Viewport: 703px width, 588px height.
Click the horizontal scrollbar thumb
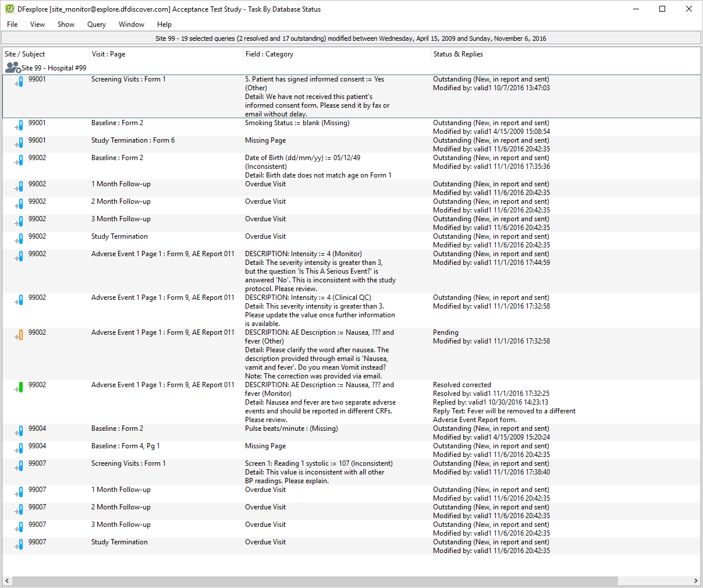[315, 581]
